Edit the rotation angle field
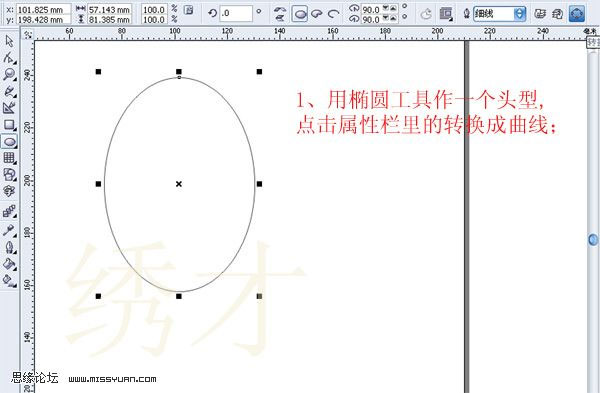 236,13
